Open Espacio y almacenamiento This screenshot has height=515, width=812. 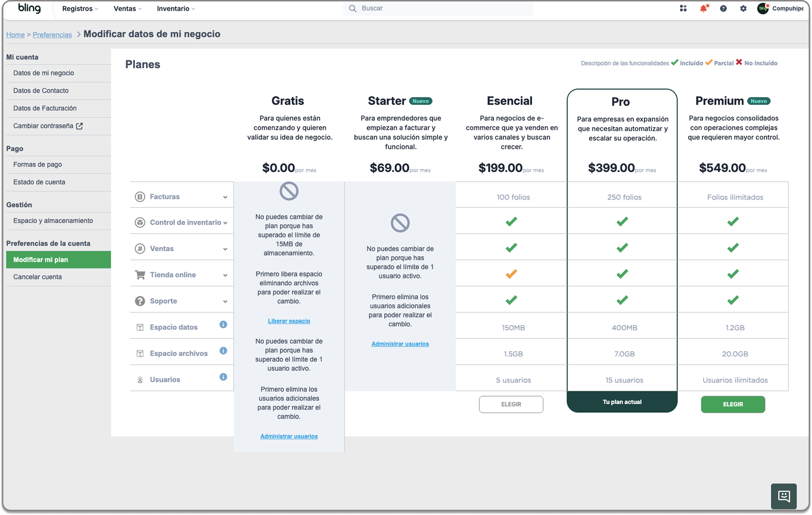click(x=58, y=221)
